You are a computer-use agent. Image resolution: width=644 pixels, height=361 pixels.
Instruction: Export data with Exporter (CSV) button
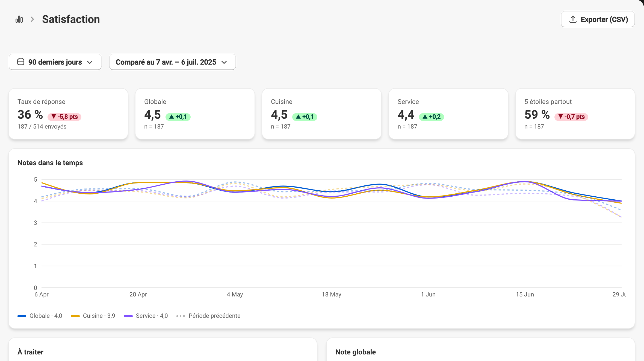pos(598,19)
